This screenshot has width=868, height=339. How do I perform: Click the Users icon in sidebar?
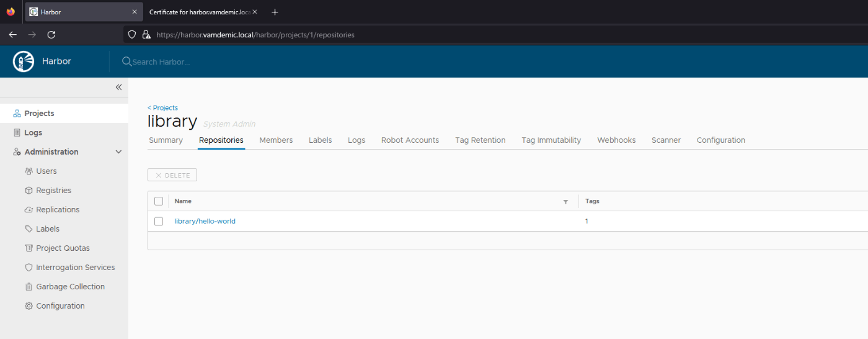click(x=29, y=171)
